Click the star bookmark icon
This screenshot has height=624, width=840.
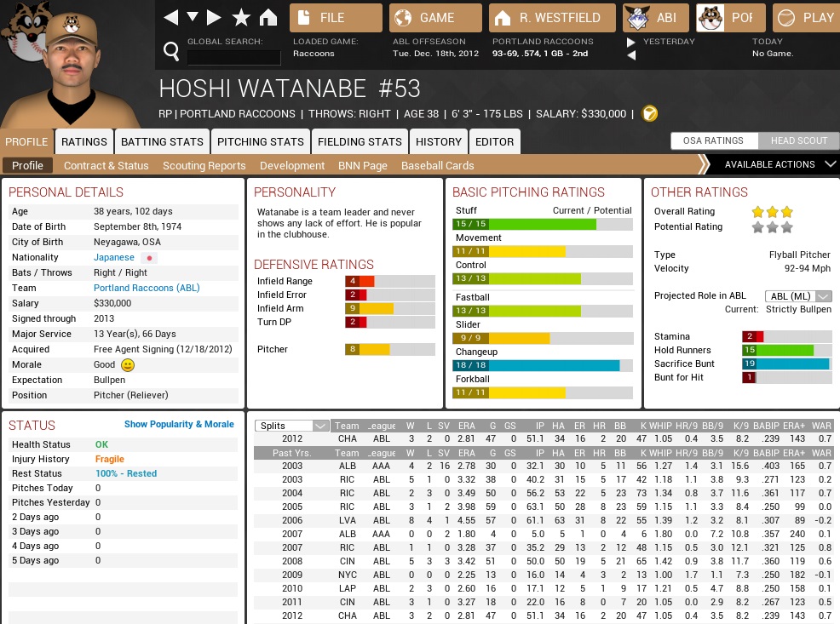point(241,18)
